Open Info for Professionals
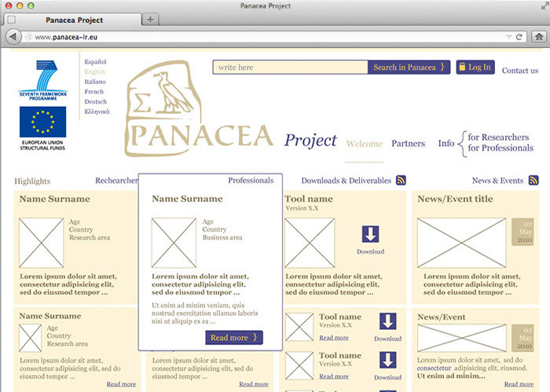 (500, 148)
